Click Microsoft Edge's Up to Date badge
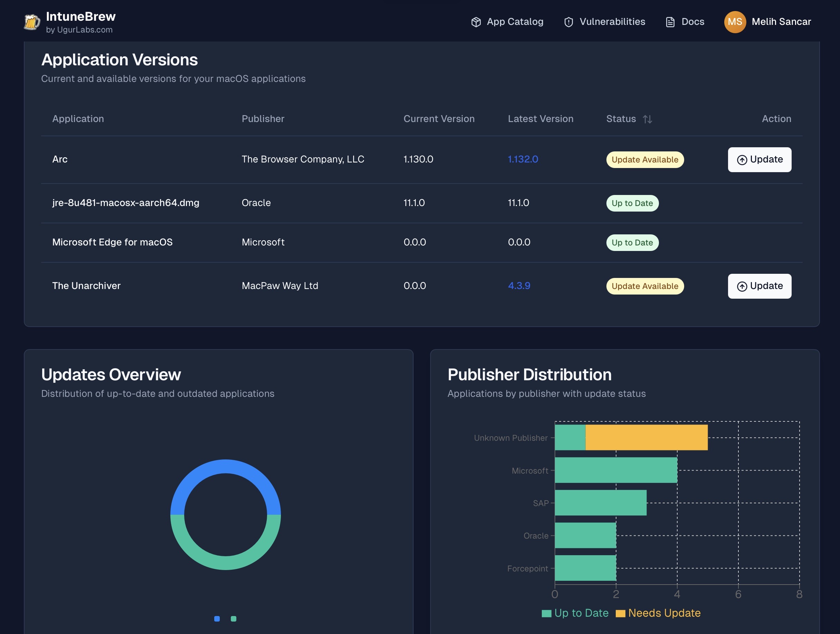840x634 pixels. pyautogui.click(x=632, y=243)
